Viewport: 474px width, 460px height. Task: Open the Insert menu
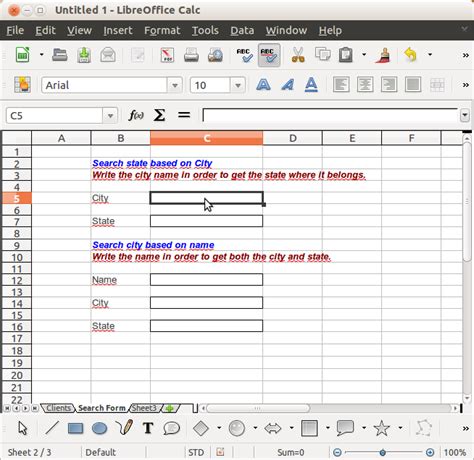click(118, 30)
